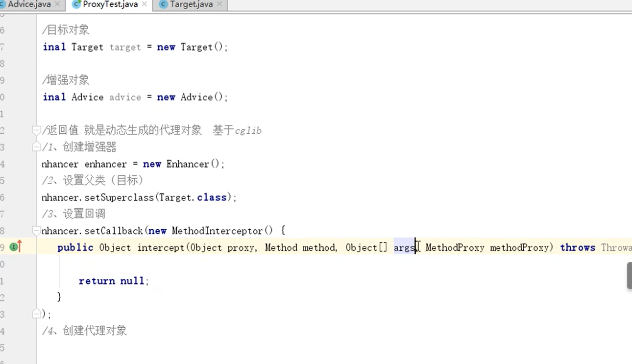Place the cursor on Target.class
The image size is (632, 364).
[x=194, y=197]
